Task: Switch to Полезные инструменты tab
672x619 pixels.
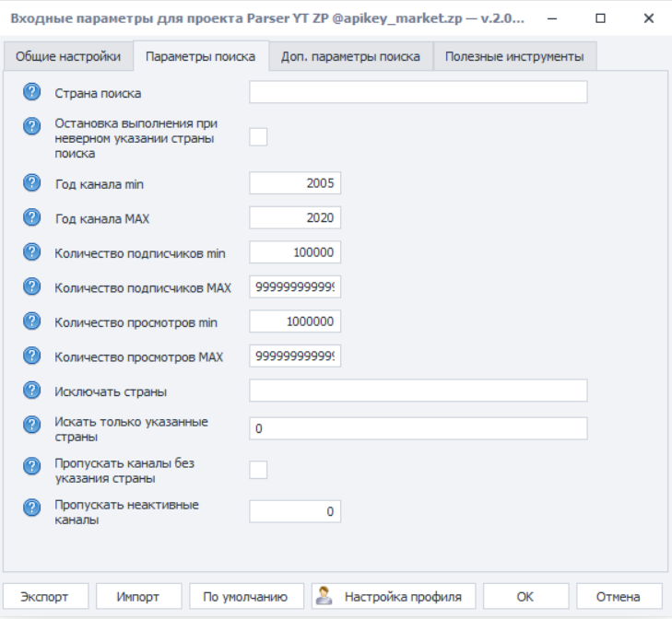Action: point(514,56)
